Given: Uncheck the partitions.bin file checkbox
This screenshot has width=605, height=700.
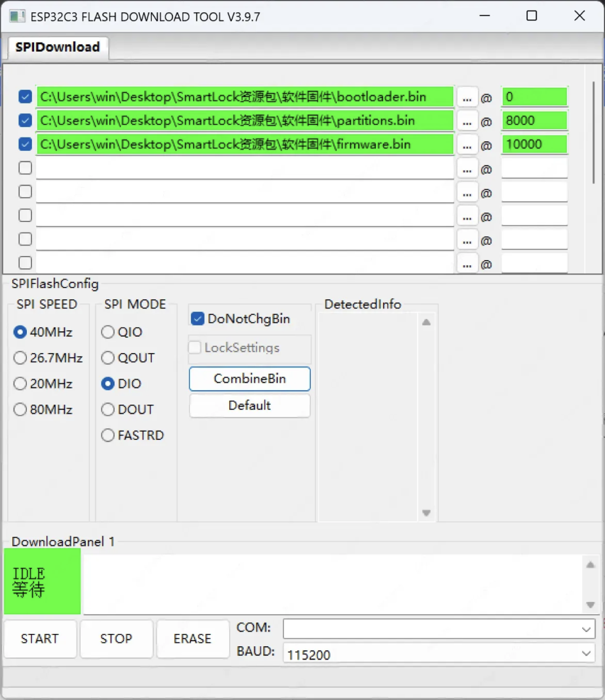Looking at the screenshot, I should [25, 120].
